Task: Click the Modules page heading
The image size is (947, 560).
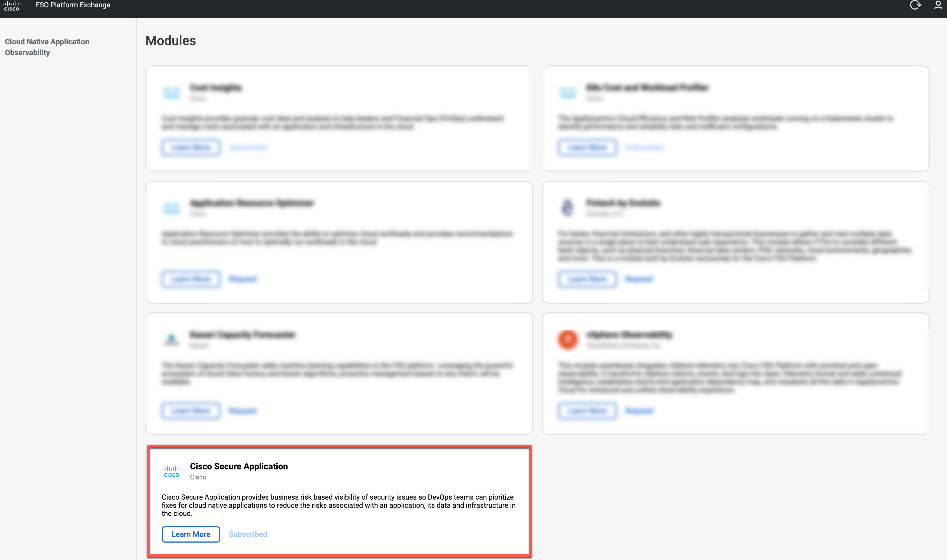Action: pos(171,41)
